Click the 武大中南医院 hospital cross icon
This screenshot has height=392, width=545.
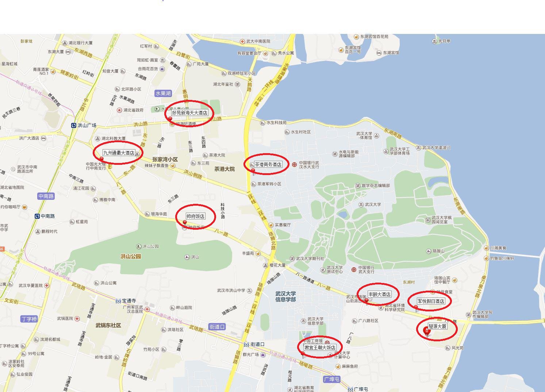tap(242, 42)
